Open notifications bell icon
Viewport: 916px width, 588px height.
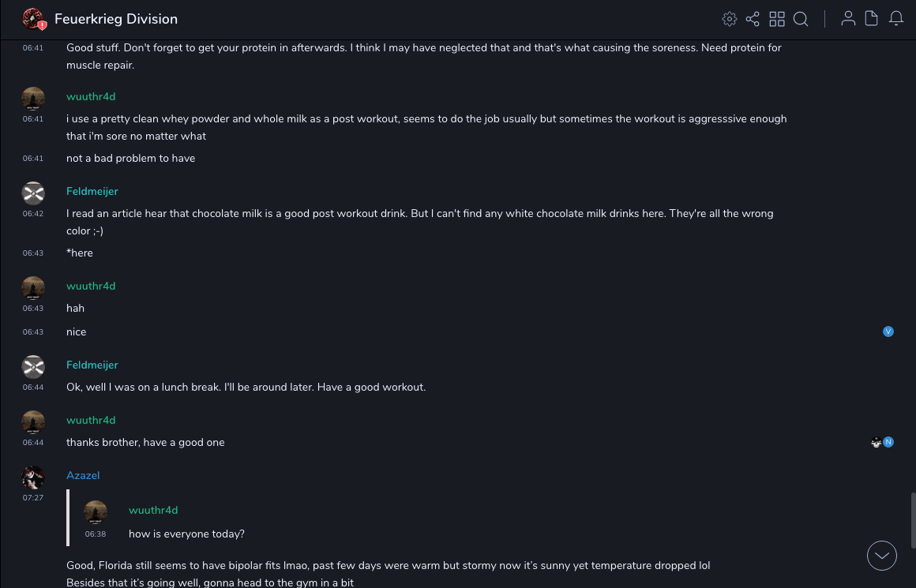click(x=896, y=19)
